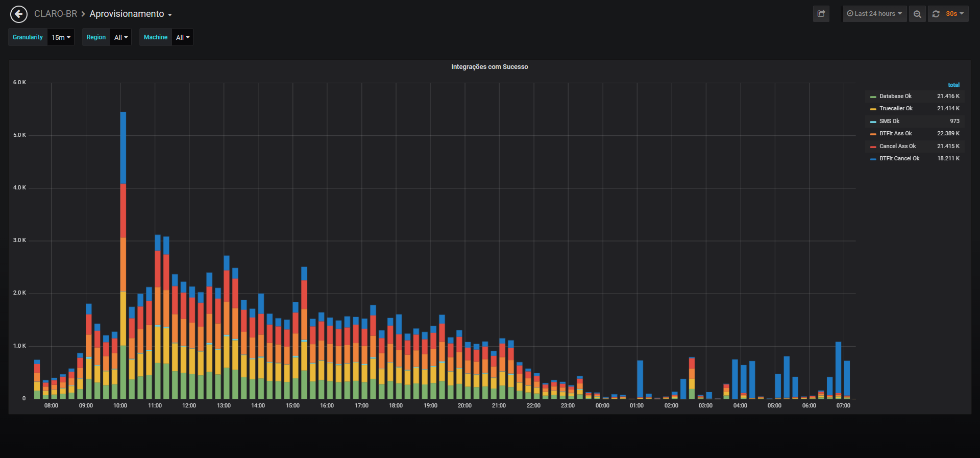The width and height of the screenshot is (980, 458).
Task: Toggle the Truecaller Ok legend series
Action: click(x=896, y=108)
